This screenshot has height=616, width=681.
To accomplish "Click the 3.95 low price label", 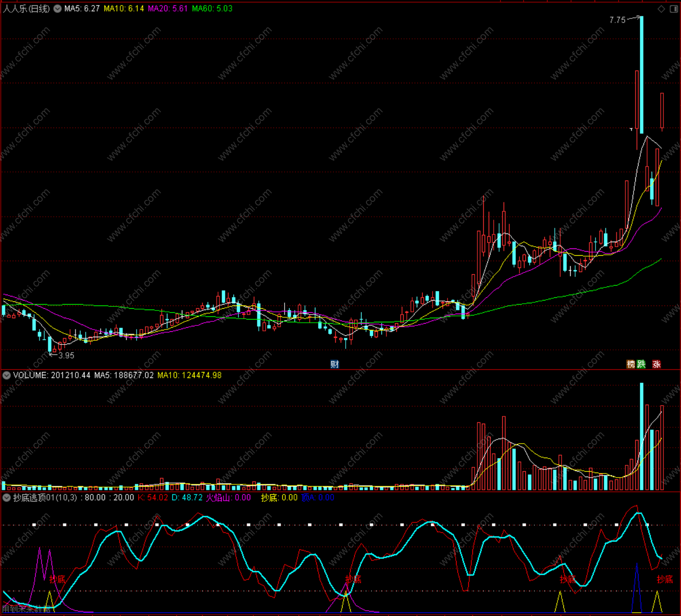I will pos(67,355).
